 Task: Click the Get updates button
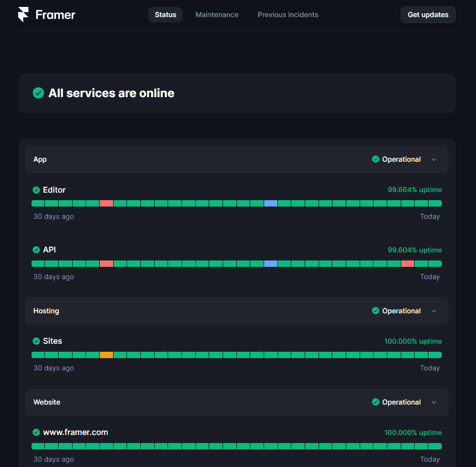click(x=428, y=14)
